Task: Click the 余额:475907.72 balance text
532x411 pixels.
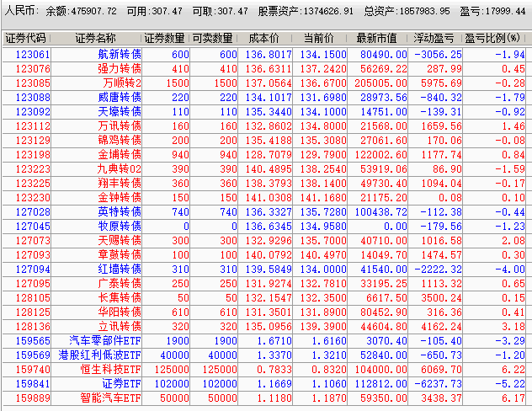Action: click(x=81, y=11)
